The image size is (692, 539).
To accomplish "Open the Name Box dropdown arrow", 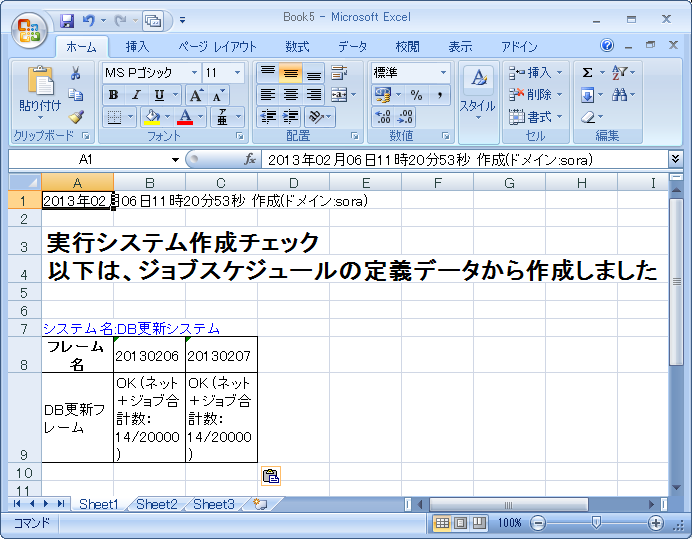I will click(x=175, y=159).
